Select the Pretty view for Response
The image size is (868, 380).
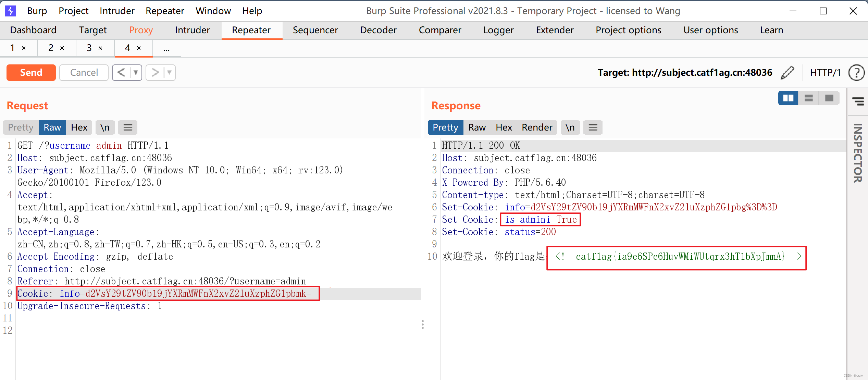(446, 127)
